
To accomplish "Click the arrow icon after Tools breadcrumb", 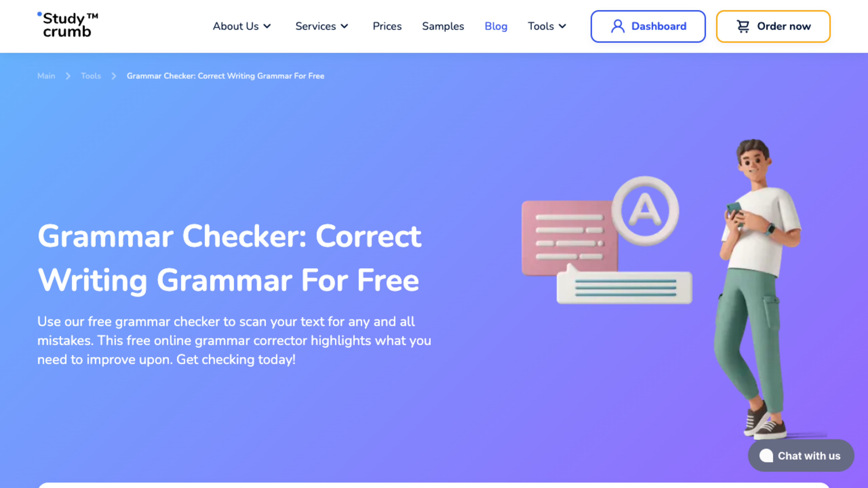I will 114,76.
